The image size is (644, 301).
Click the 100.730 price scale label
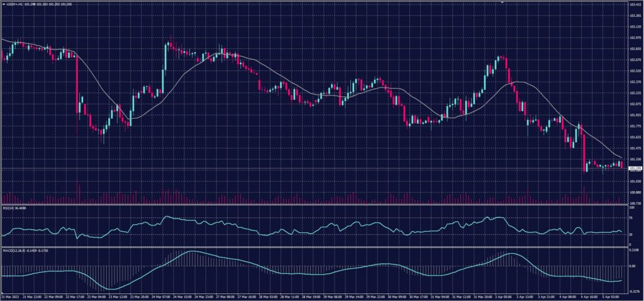click(635, 203)
